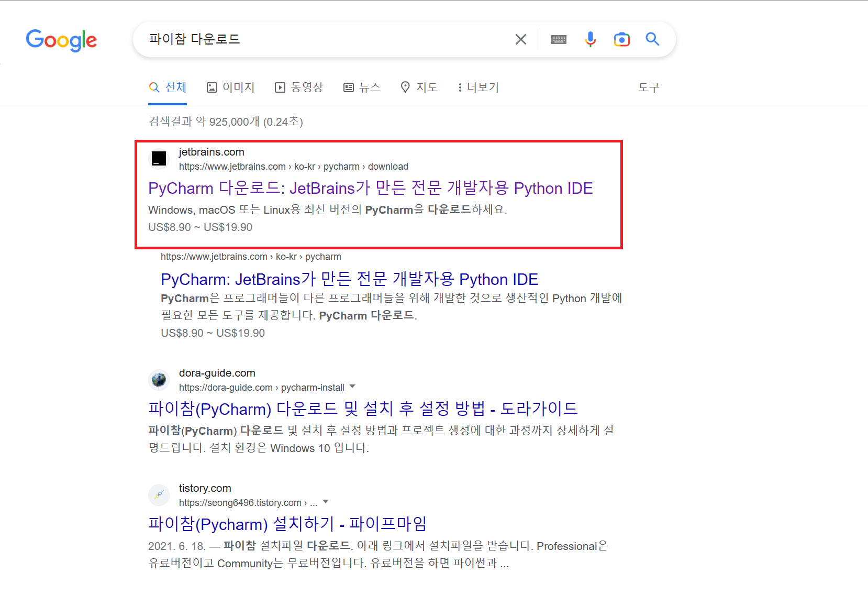Click the tistory.com favicon

pos(159,494)
